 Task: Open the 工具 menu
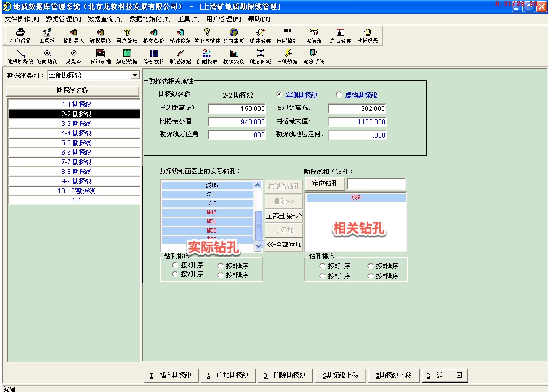coord(188,19)
